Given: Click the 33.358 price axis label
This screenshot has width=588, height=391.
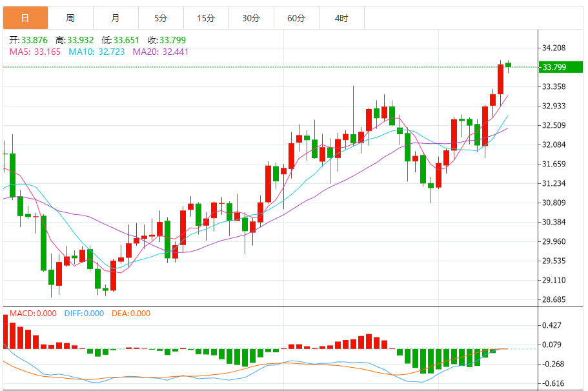Looking at the screenshot, I should pyautogui.click(x=554, y=86).
